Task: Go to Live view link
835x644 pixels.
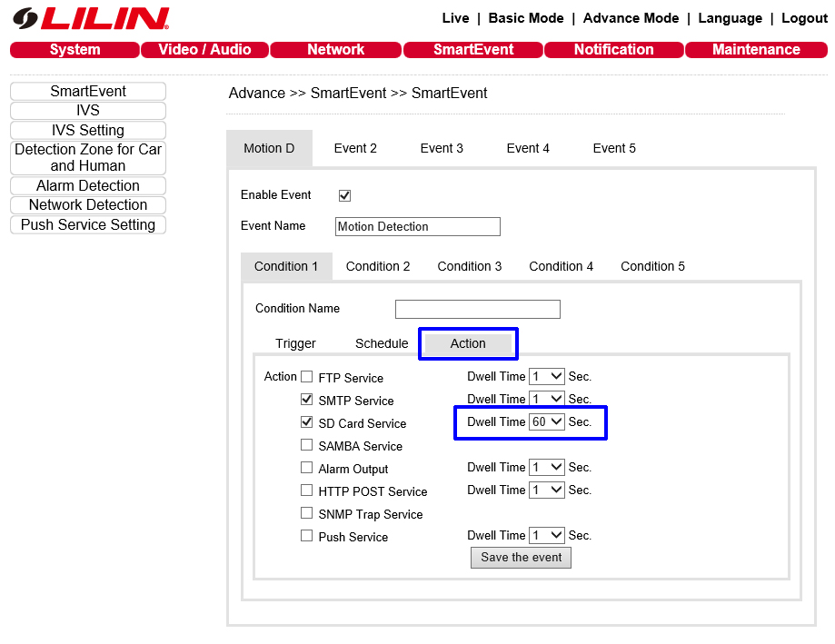Action: tap(455, 18)
